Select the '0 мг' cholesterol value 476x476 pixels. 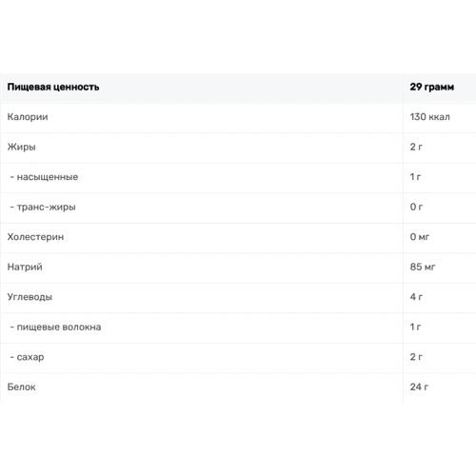(420, 237)
